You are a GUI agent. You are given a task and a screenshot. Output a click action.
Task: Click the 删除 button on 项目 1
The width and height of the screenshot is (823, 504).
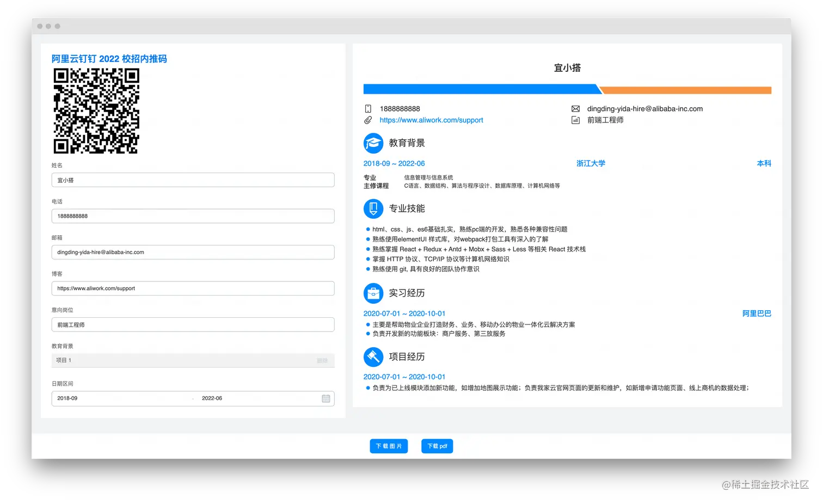(x=323, y=360)
